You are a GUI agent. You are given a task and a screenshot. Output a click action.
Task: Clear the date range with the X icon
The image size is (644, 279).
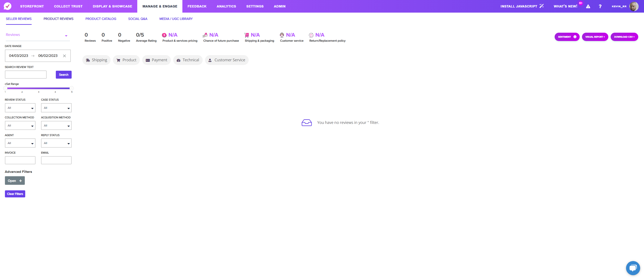(x=65, y=56)
